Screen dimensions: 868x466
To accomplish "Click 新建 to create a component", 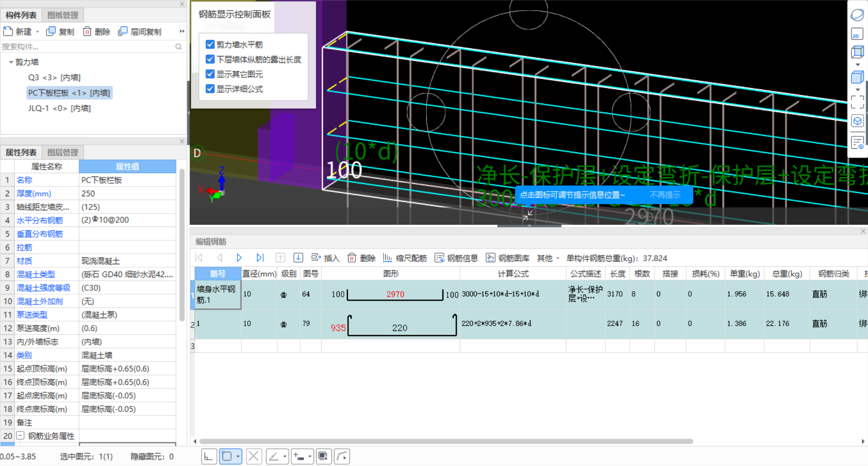I will [x=18, y=32].
